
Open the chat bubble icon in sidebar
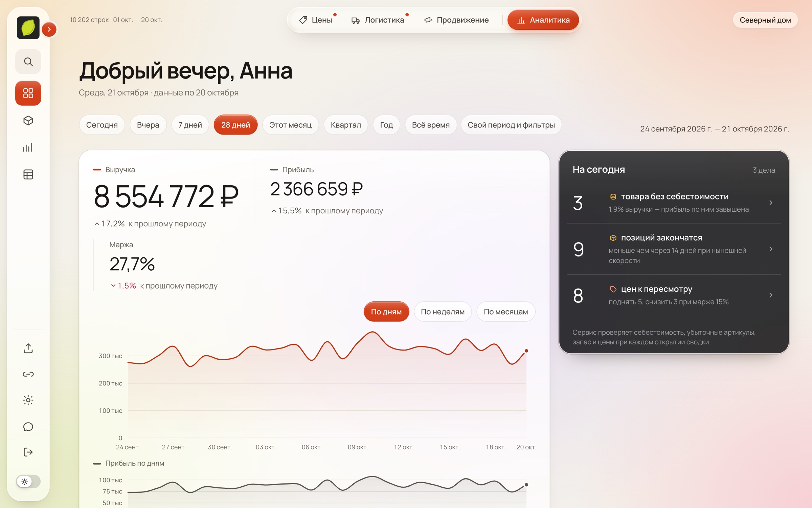pyautogui.click(x=28, y=426)
